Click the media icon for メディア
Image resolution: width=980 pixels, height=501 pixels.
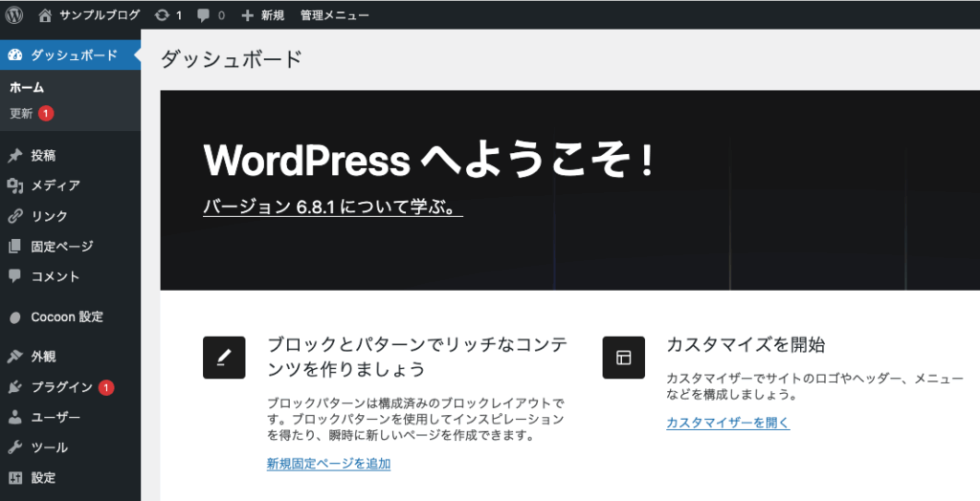click(15, 185)
